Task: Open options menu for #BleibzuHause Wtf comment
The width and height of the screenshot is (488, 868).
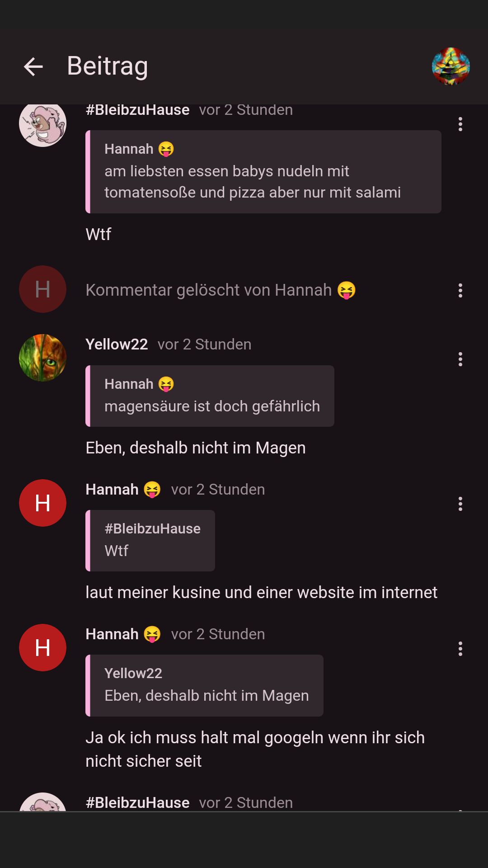Action: point(460,124)
